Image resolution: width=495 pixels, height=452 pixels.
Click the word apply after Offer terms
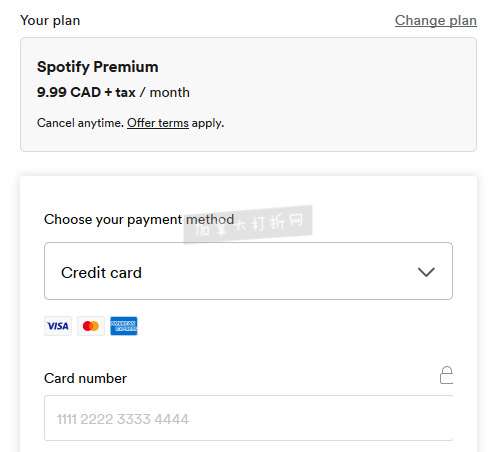coord(206,123)
